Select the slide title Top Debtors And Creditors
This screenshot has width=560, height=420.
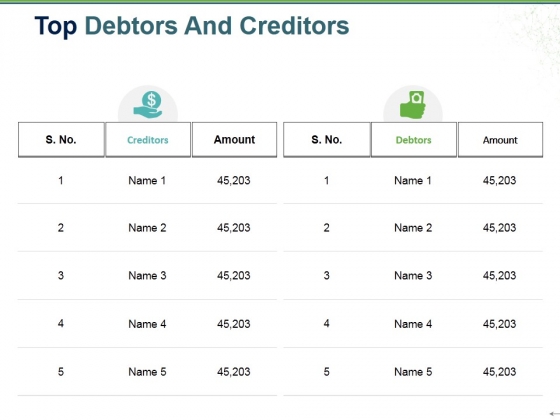click(192, 26)
